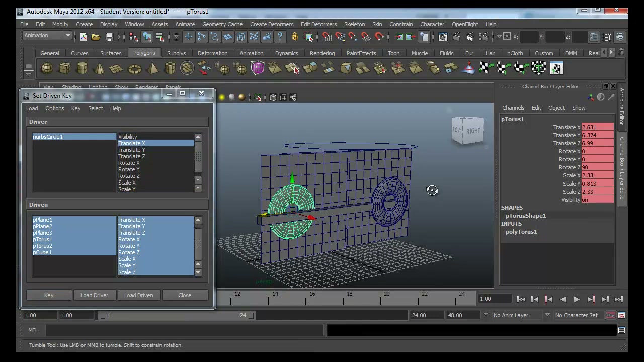Click the Save Scene floppy icon
Image resolution: width=644 pixels, height=362 pixels.
pos(109,37)
